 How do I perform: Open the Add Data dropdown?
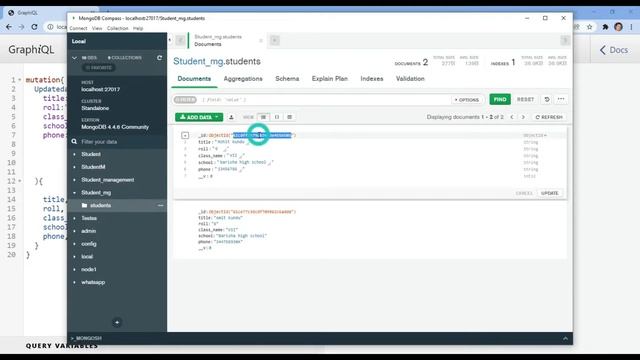click(x=199, y=117)
